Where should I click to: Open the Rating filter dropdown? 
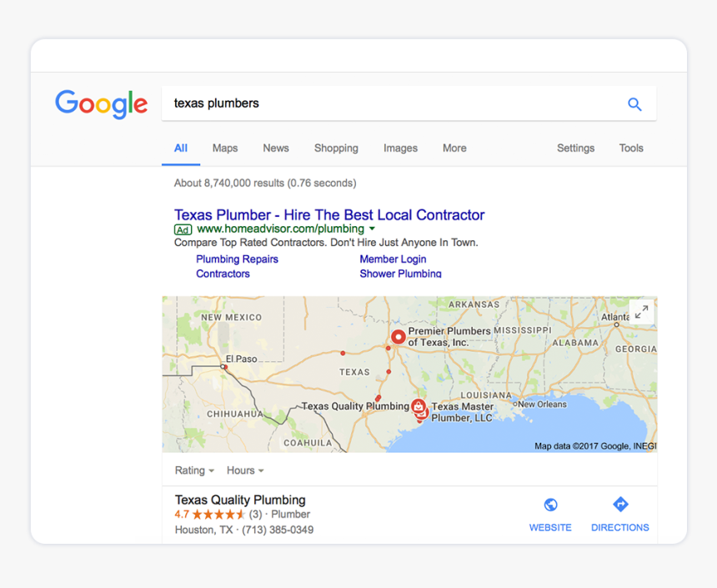tap(193, 470)
